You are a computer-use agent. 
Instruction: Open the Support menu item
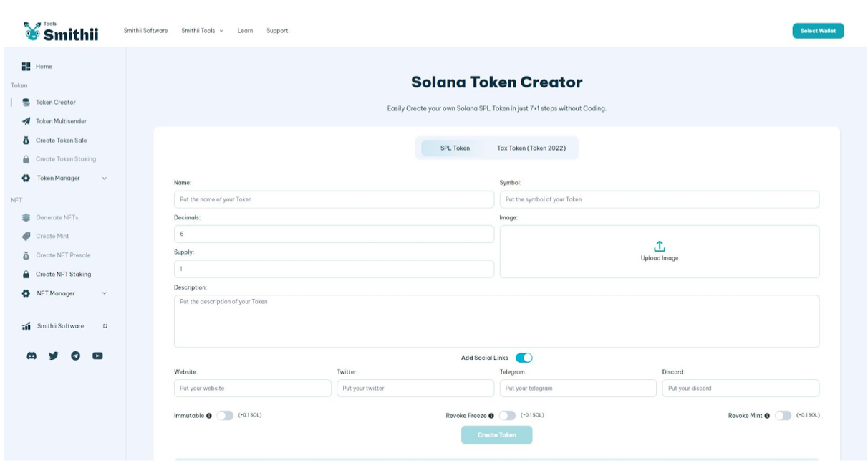tap(277, 31)
